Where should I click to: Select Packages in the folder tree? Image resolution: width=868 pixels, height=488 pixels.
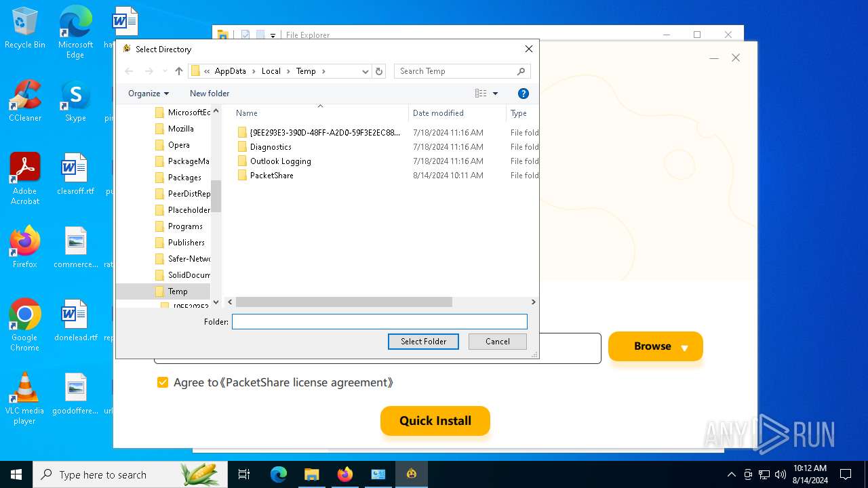[x=184, y=178]
